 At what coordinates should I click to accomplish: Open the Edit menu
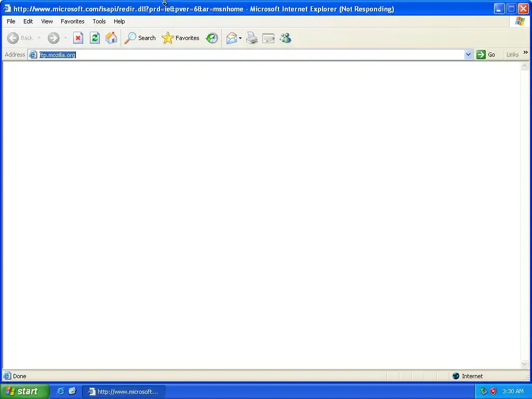[x=28, y=21]
